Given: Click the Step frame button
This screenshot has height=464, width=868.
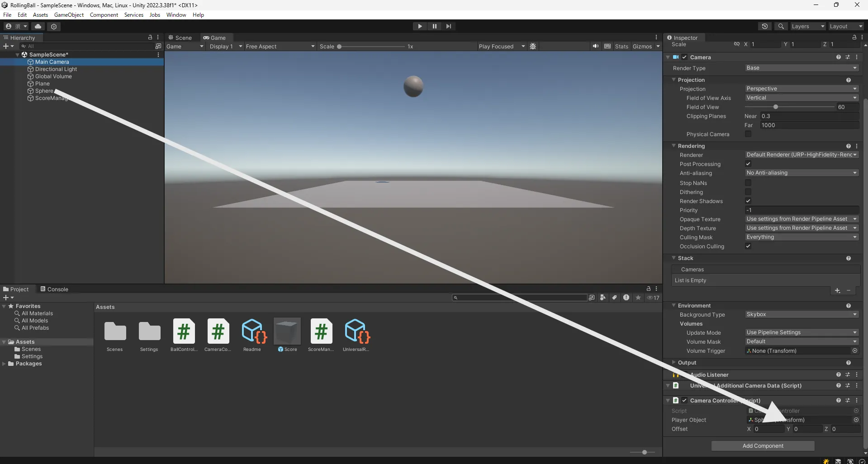Looking at the screenshot, I should coord(448,26).
